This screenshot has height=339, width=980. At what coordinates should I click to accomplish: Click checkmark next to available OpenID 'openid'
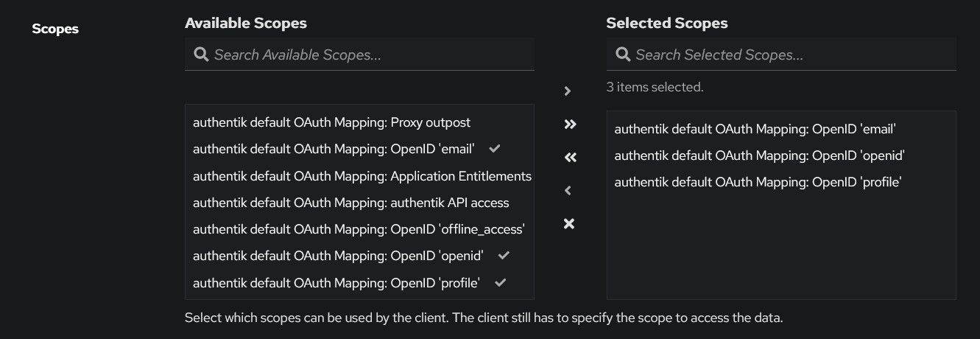(x=504, y=256)
